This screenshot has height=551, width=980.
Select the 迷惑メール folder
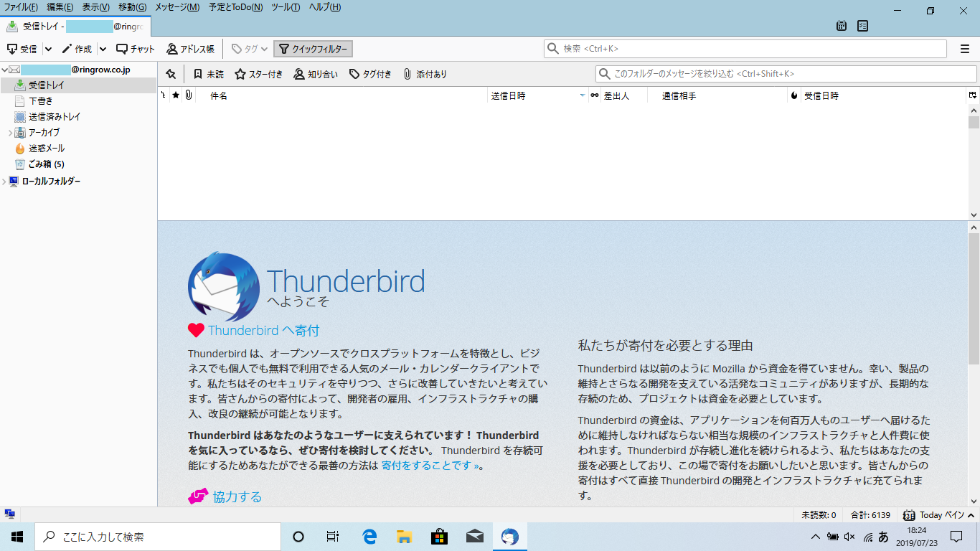[78, 149]
